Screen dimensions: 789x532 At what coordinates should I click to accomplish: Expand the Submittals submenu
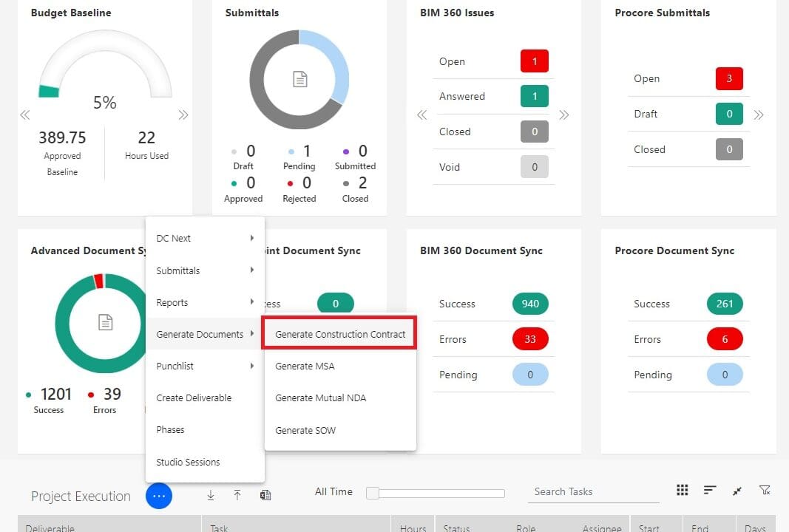pyautogui.click(x=205, y=270)
